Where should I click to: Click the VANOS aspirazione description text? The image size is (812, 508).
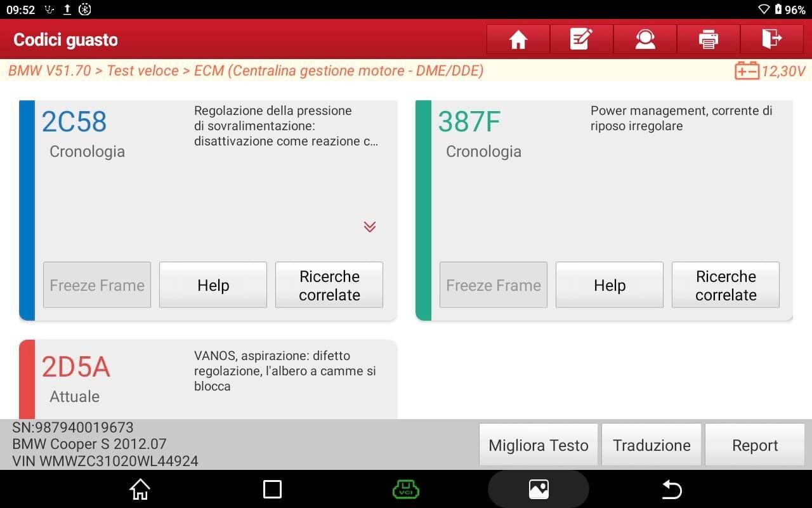tap(285, 371)
